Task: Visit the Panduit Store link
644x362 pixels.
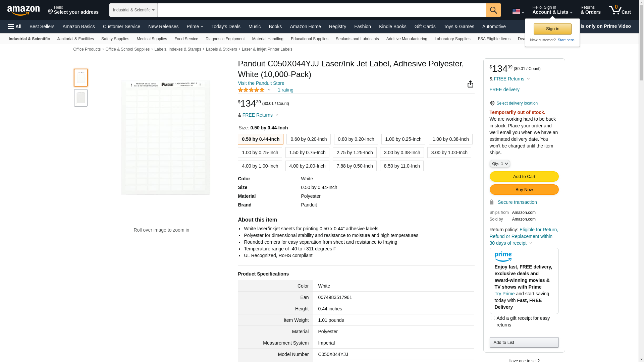Action: 261,83
